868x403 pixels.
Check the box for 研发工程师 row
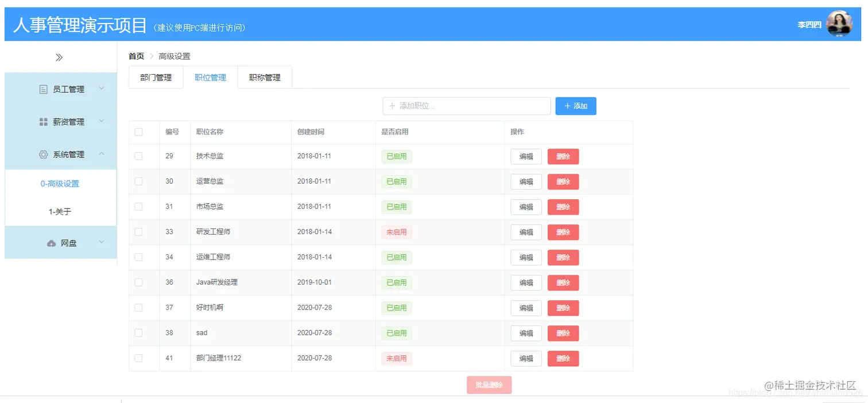(138, 232)
